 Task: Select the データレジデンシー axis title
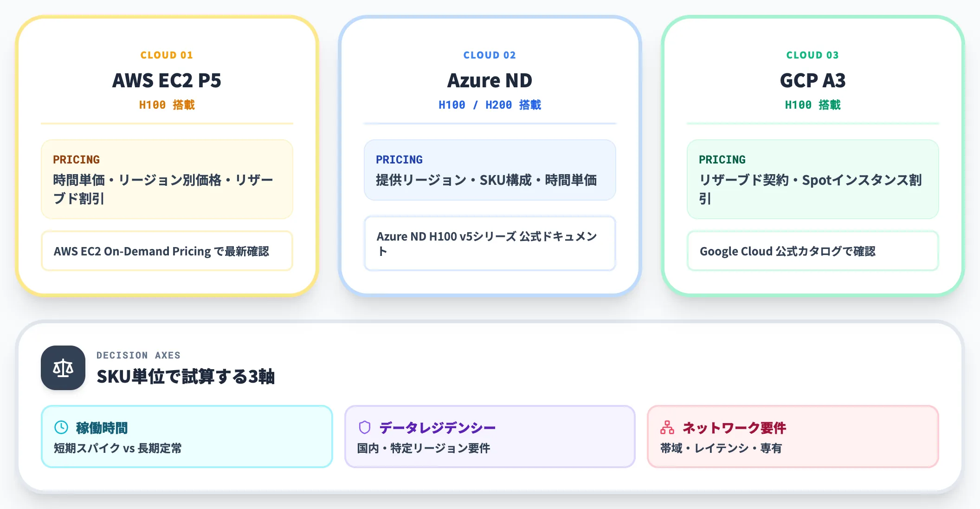click(x=438, y=428)
